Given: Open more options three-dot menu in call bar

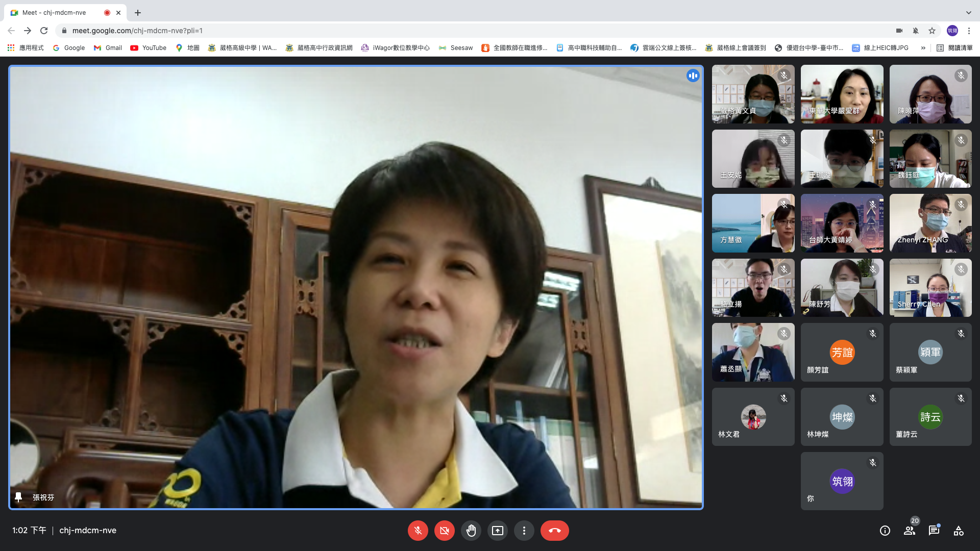Looking at the screenshot, I should click(524, 531).
